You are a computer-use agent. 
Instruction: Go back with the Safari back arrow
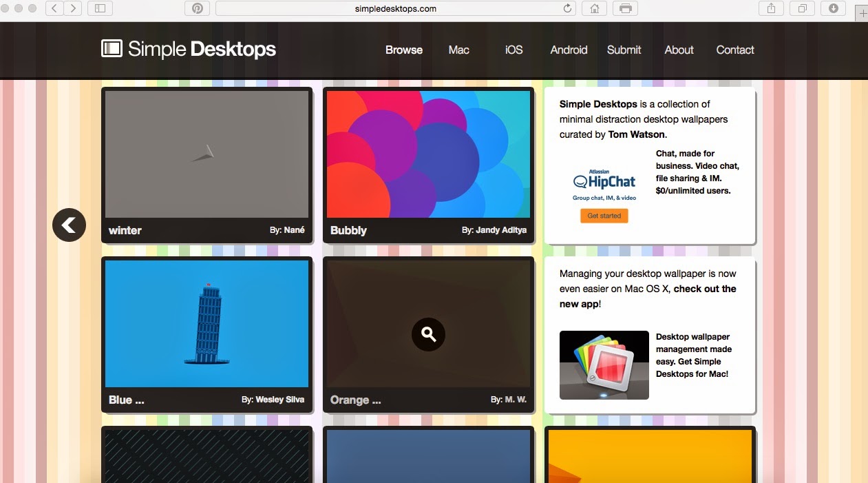tap(55, 8)
